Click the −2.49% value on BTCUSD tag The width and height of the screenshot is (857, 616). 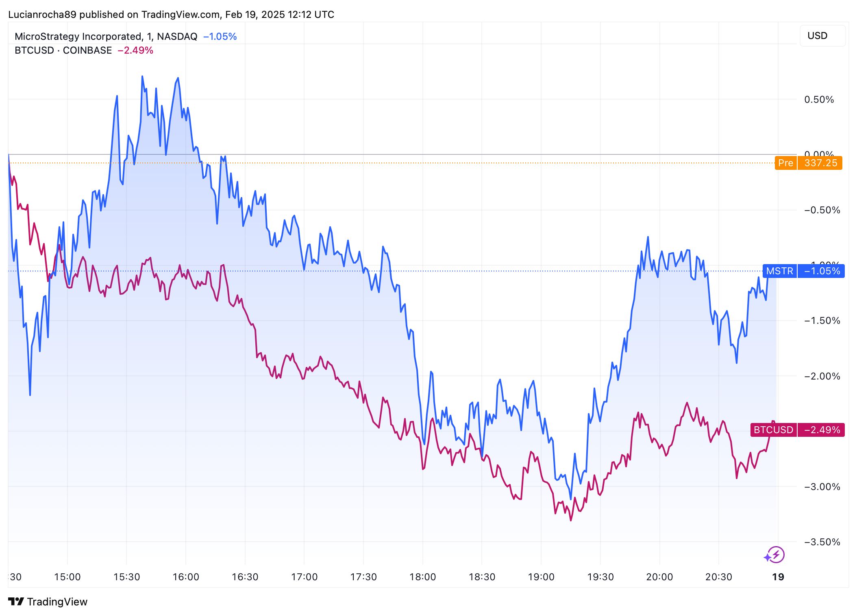coord(821,430)
